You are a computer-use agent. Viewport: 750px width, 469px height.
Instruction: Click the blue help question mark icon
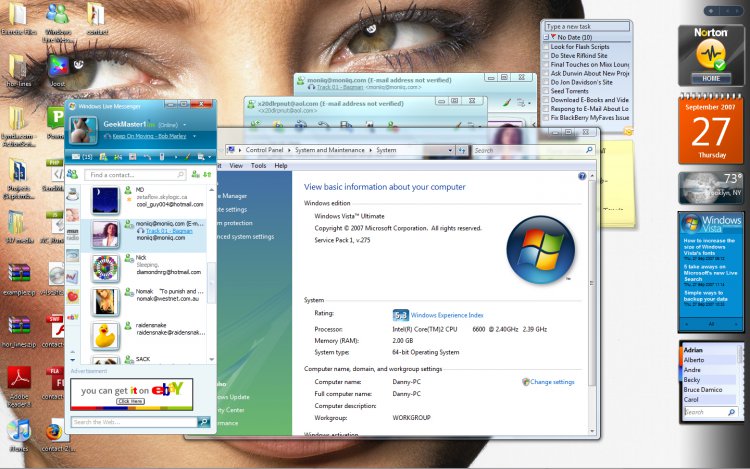click(582, 176)
